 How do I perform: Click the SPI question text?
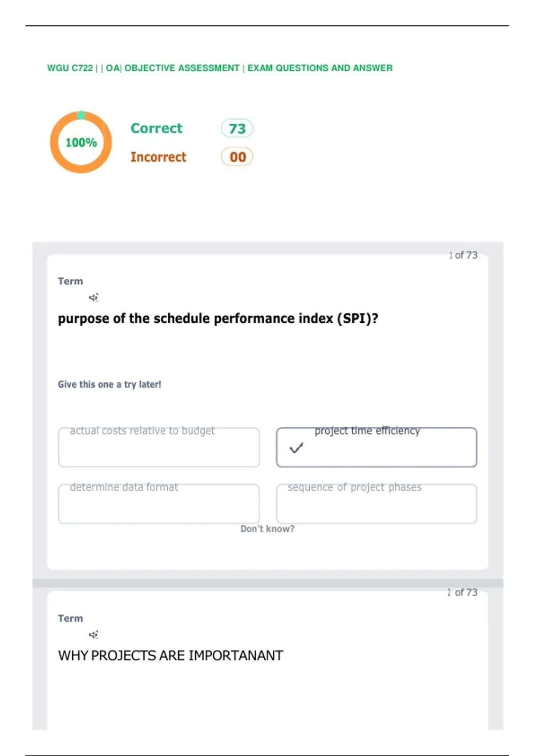point(218,319)
